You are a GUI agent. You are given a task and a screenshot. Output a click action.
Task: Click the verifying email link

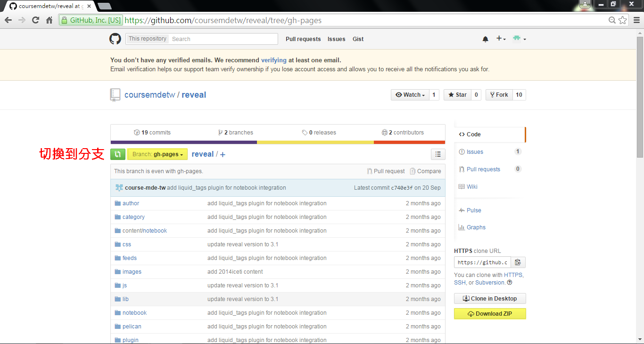[x=274, y=60]
